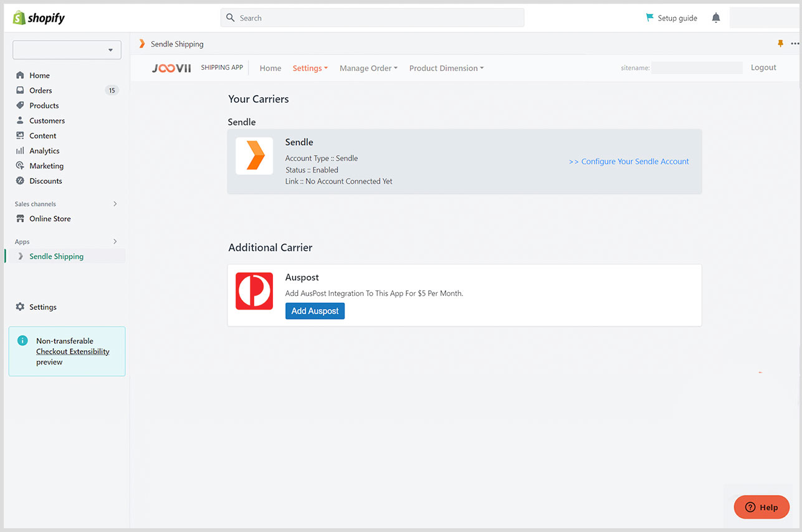Open the notification bell

[715, 17]
